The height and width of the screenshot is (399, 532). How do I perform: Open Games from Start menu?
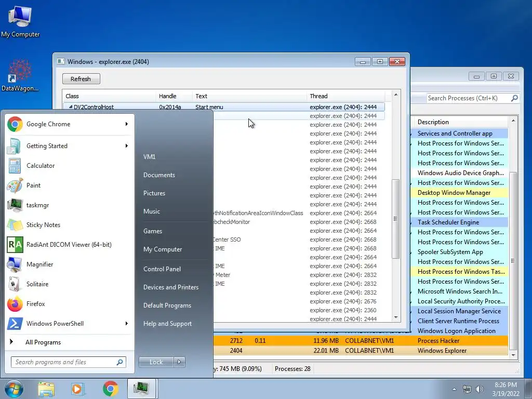pyautogui.click(x=153, y=231)
